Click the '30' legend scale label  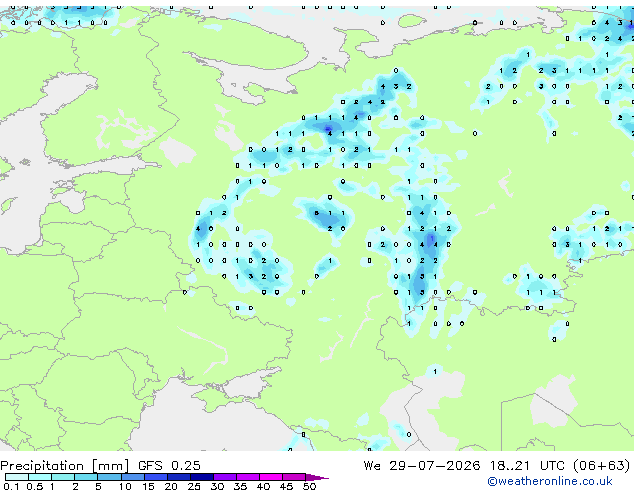point(218,486)
